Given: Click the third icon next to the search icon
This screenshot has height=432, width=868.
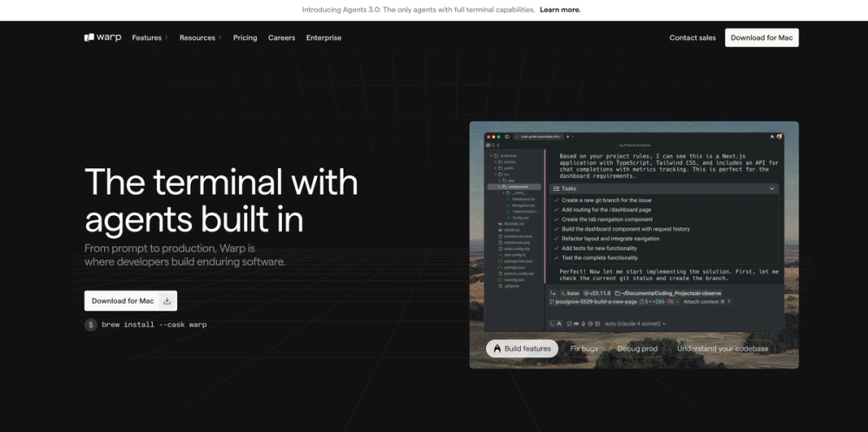Looking at the screenshot, I should click(x=498, y=145).
